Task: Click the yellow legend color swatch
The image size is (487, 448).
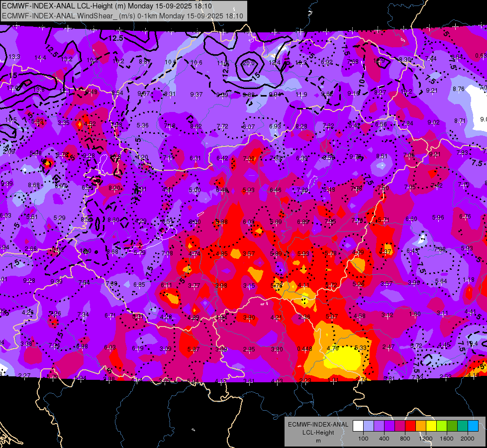Action: [431, 426]
